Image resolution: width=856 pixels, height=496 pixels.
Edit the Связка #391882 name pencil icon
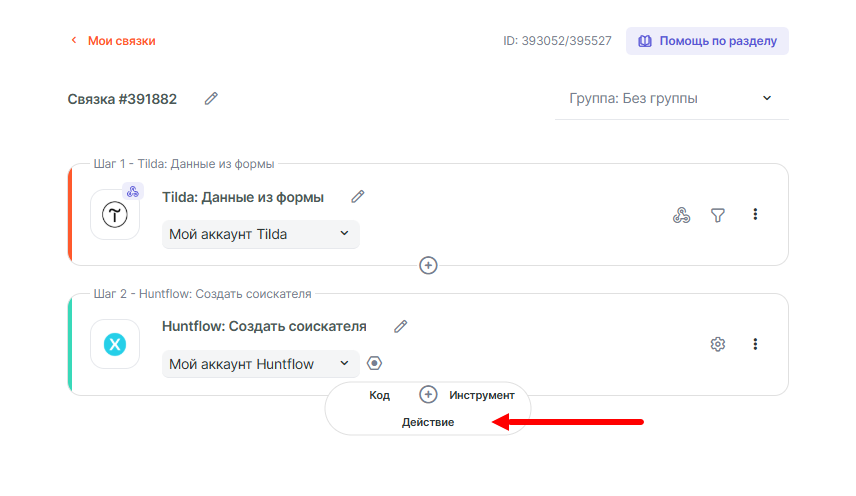pyautogui.click(x=211, y=98)
